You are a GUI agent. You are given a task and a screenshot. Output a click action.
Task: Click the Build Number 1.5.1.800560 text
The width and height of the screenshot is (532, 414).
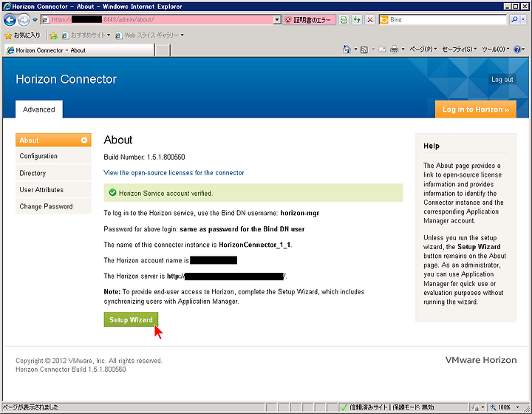144,157
